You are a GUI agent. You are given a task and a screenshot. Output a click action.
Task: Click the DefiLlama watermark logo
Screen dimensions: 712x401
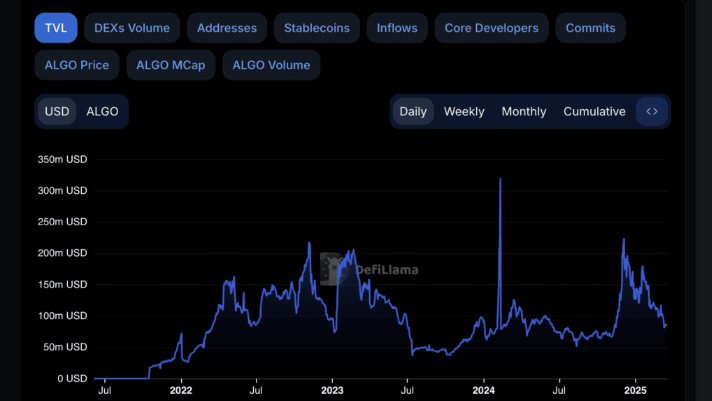[370, 268]
